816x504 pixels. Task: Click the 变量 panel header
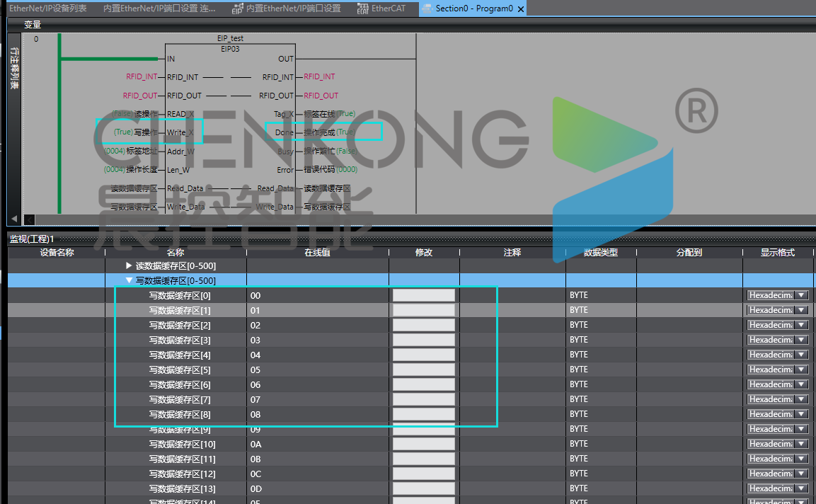33,24
